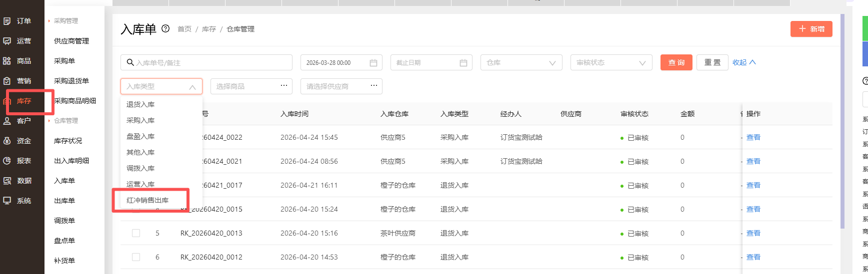The height and width of the screenshot is (274, 868).
Task: Click the search magnifier icon
Action: [130, 62]
